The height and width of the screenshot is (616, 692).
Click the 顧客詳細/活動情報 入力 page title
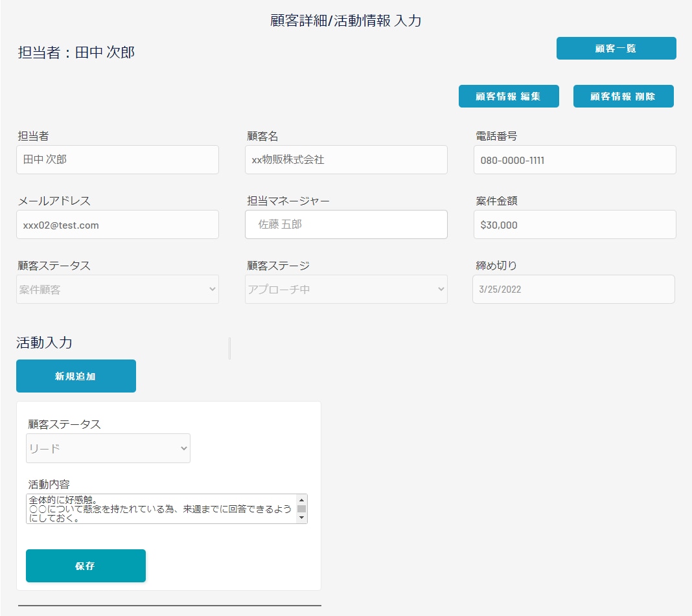pyautogui.click(x=345, y=20)
